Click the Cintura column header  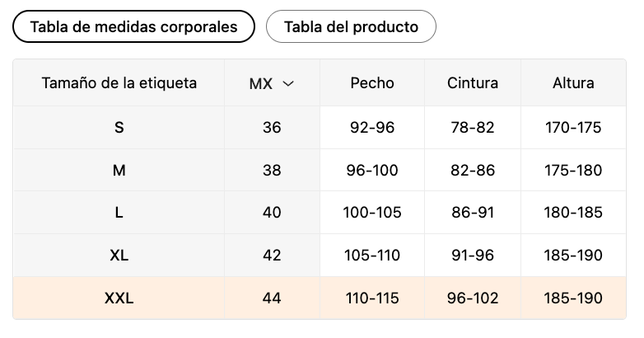click(x=473, y=83)
